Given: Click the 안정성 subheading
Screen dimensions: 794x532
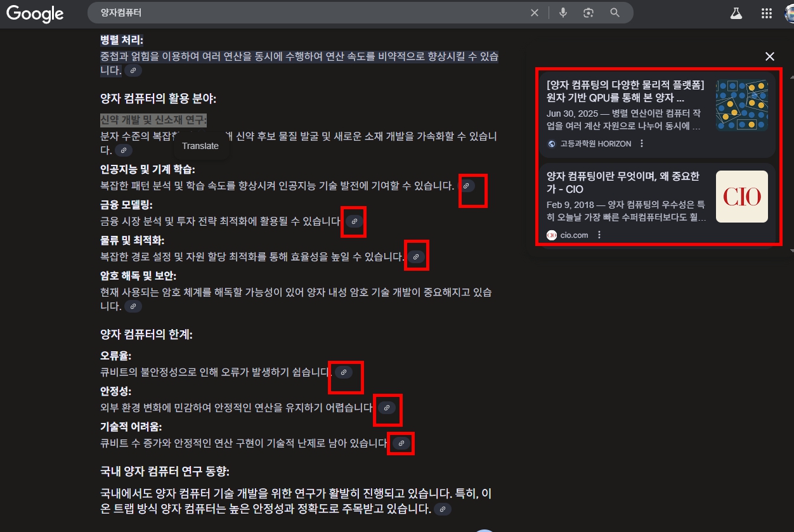Looking at the screenshot, I should [115, 391].
